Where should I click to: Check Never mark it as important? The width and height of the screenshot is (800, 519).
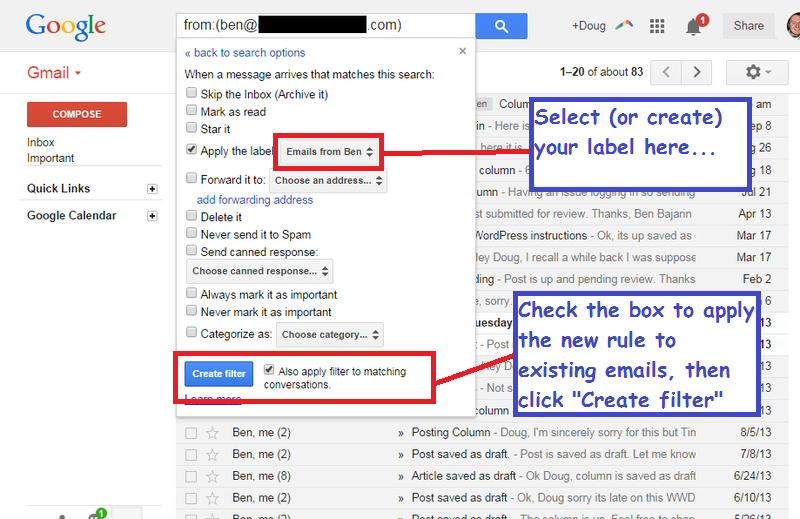(x=191, y=310)
